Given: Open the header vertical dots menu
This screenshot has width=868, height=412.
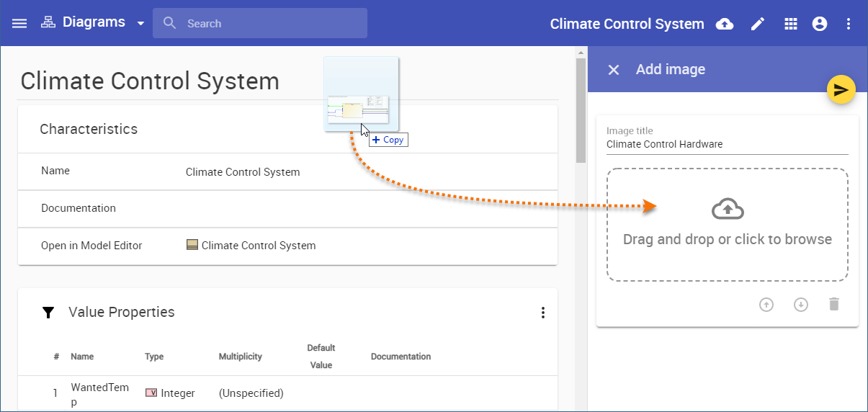Looking at the screenshot, I should tap(849, 24).
